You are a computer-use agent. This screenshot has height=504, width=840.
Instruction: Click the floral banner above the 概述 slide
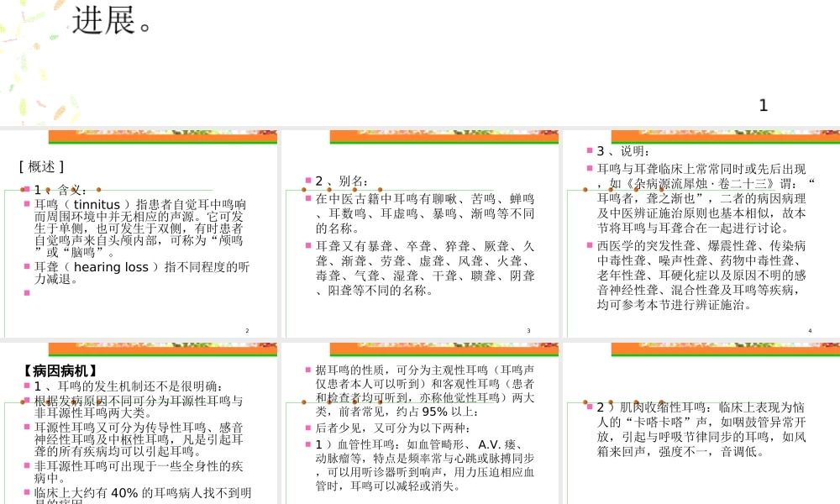[162, 137]
